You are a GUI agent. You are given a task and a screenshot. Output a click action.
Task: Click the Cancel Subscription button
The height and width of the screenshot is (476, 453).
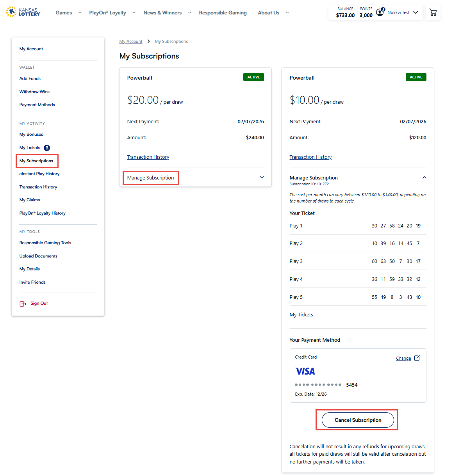358,420
